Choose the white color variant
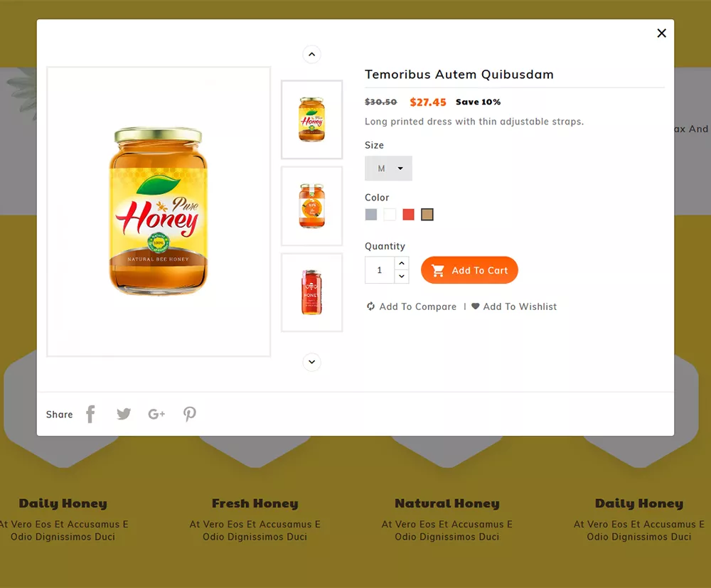Image resolution: width=711 pixels, height=588 pixels. [390, 214]
